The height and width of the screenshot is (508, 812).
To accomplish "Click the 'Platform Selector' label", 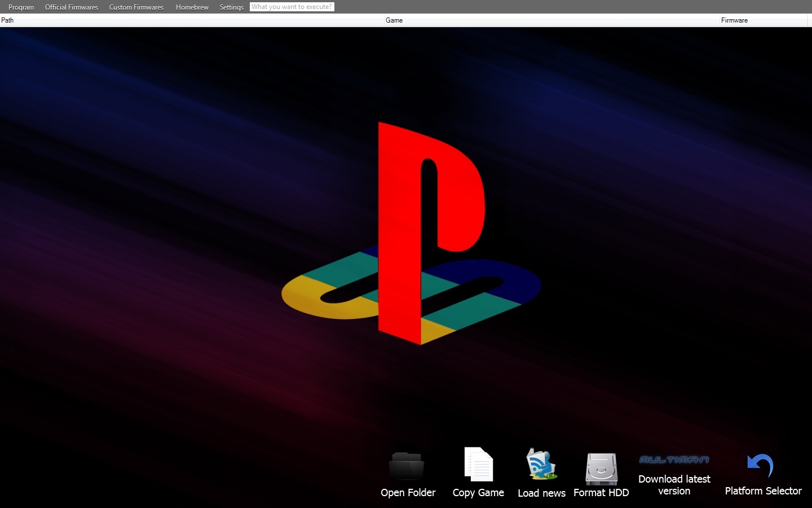I will (763, 491).
